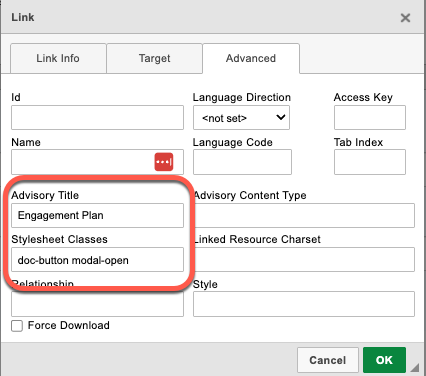Screen dimensions: 426x376
Task: Confirm with the green OK button
Action: coord(384,360)
